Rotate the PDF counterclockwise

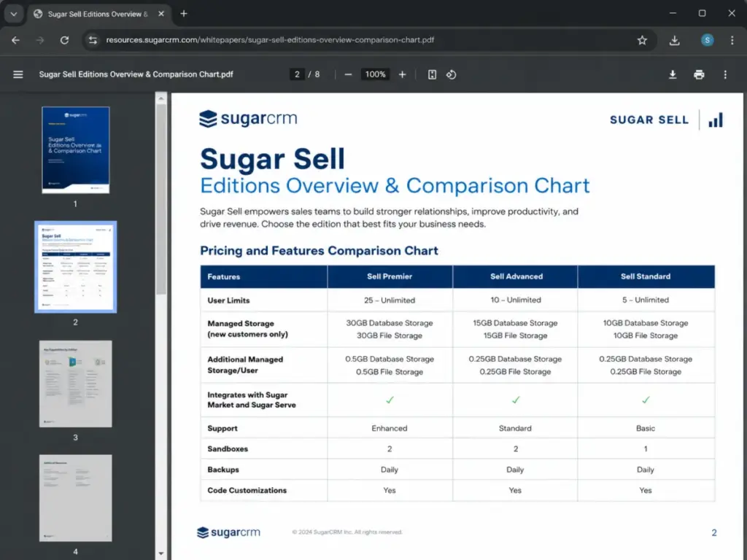tap(451, 74)
